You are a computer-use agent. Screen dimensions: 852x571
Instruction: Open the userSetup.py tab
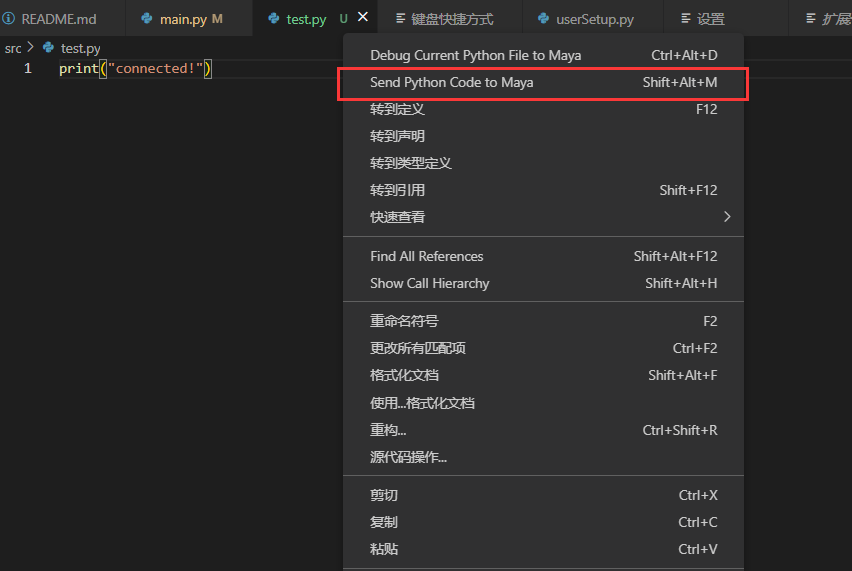click(x=592, y=18)
